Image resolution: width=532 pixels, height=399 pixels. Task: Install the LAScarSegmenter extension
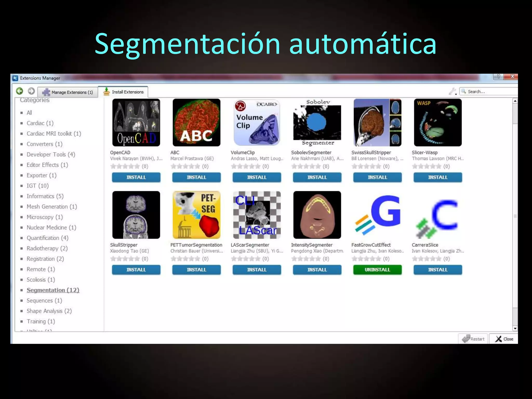257,270
